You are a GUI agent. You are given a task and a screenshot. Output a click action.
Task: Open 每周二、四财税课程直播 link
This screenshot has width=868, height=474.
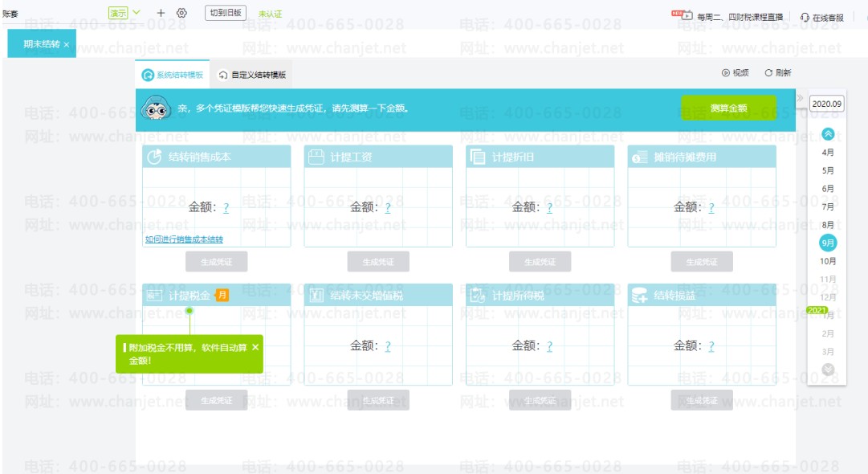(740, 17)
